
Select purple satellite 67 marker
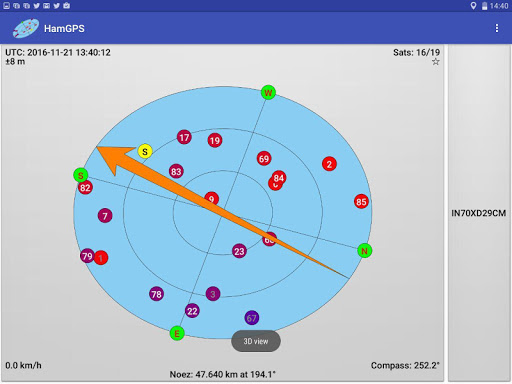(x=252, y=318)
